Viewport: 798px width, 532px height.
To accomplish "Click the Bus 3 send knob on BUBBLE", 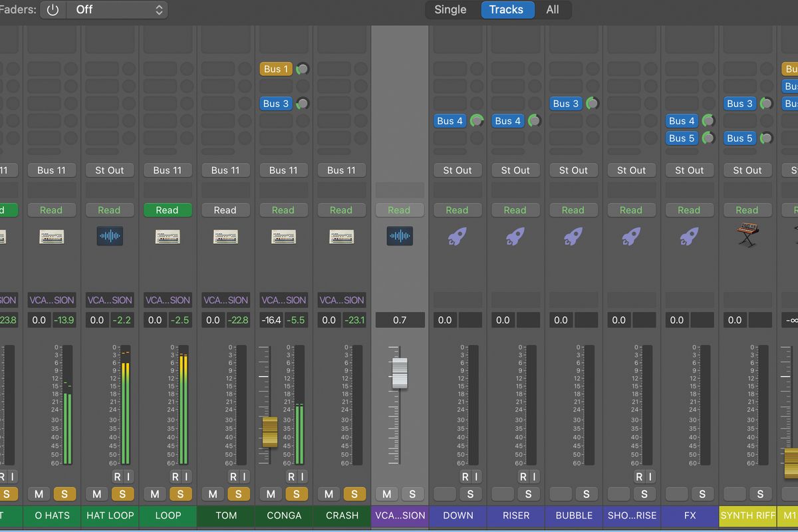I will (592, 104).
